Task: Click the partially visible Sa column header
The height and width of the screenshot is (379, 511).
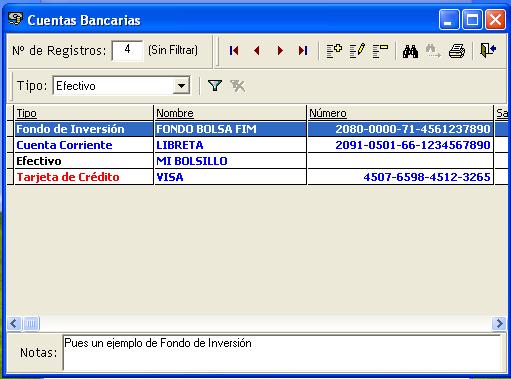Action: pyautogui.click(x=502, y=113)
